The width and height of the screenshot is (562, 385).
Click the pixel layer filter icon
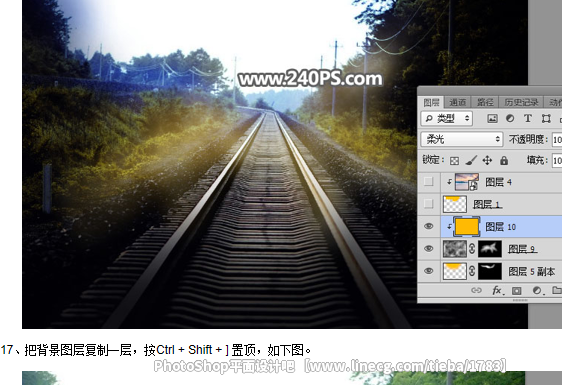pyautogui.click(x=492, y=119)
